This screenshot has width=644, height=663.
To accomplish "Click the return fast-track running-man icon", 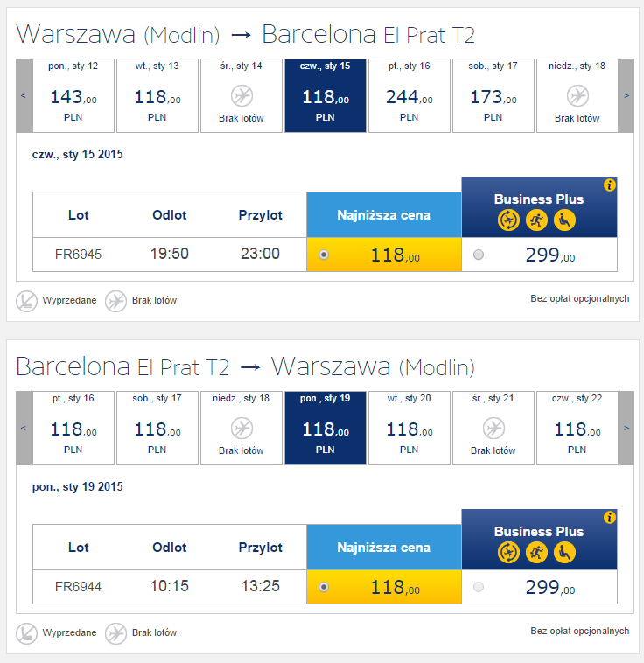I will tap(536, 553).
